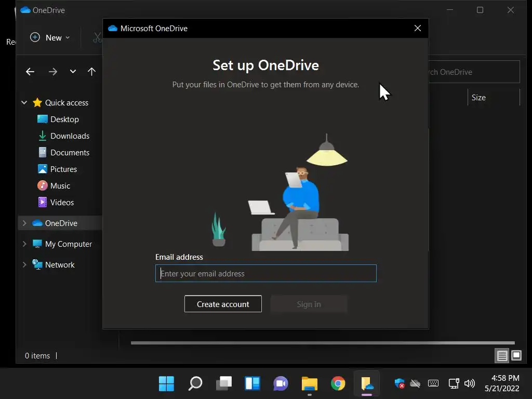Click the OneDrive cloud tray icon
Image resolution: width=532 pixels, height=399 pixels.
(415, 384)
